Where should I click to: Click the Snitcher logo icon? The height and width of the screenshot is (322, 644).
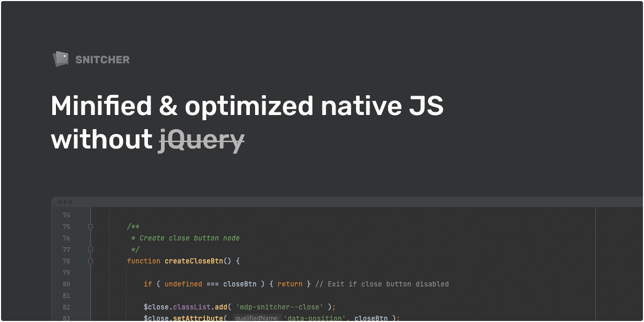(61, 59)
